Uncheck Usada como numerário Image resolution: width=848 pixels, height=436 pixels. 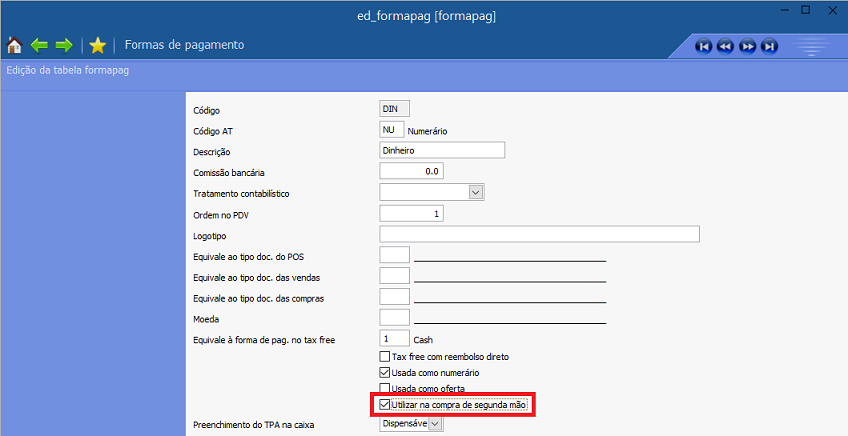385,373
